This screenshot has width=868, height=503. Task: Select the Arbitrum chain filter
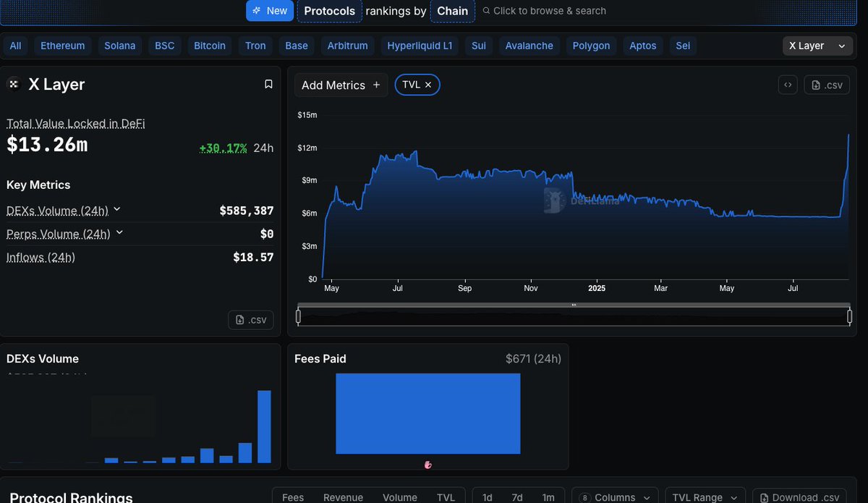pyautogui.click(x=348, y=46)
